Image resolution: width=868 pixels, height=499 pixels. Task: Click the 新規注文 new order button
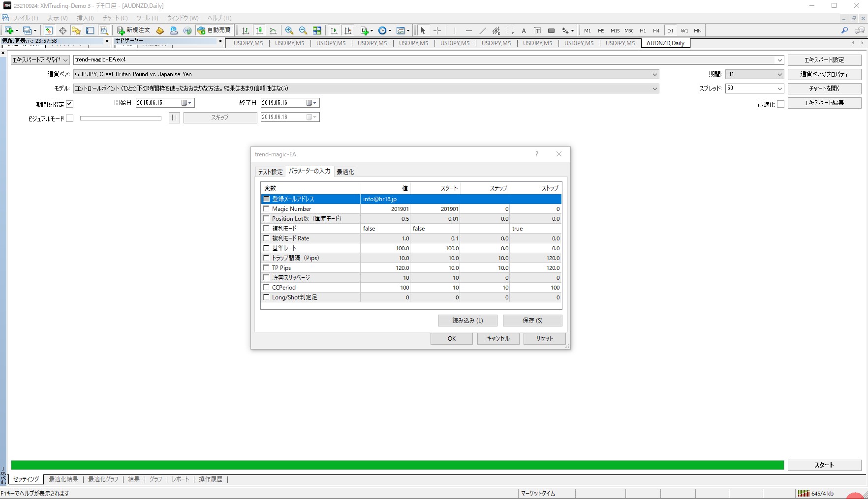[133, 30]
